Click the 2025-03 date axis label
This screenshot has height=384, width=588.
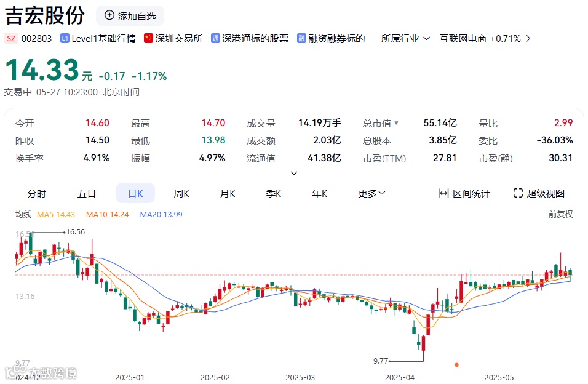point(300,377)
